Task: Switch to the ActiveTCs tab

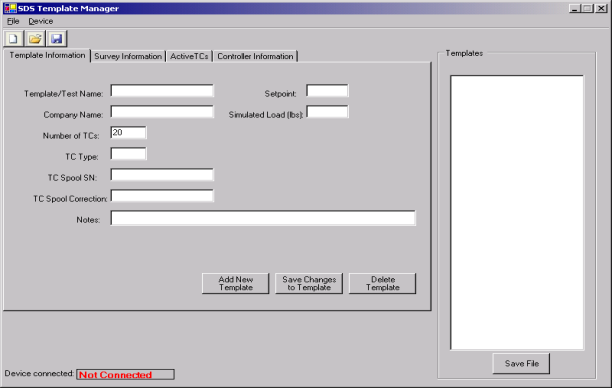Action: pyautogui.click(x=189, y=56)
